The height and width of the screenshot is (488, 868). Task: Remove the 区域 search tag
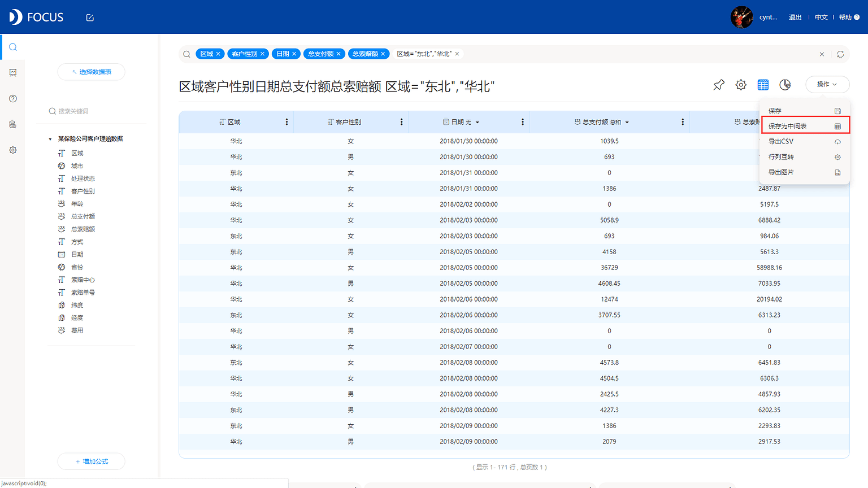click(x=218, y=54)
